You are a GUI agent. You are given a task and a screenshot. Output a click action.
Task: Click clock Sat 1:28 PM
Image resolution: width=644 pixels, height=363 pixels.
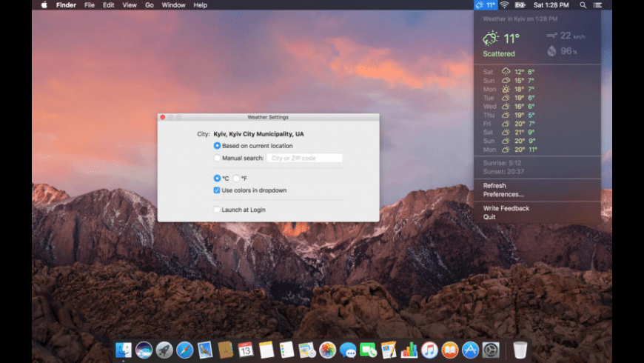tap(551, 5)
